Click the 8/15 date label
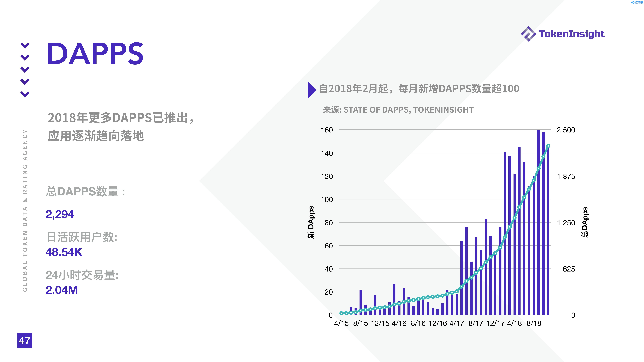Image resolution: width=644 pixels, height=362 pixels. pyautogui.click(x=360, y=323)
